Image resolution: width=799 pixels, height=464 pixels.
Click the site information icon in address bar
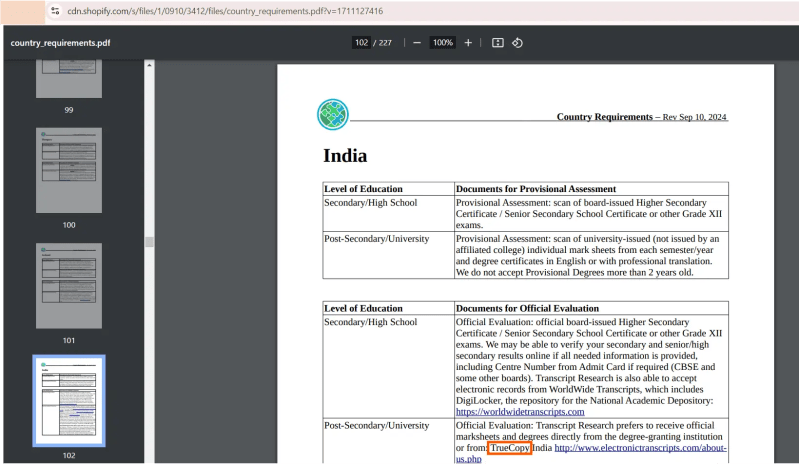[55, 11]
